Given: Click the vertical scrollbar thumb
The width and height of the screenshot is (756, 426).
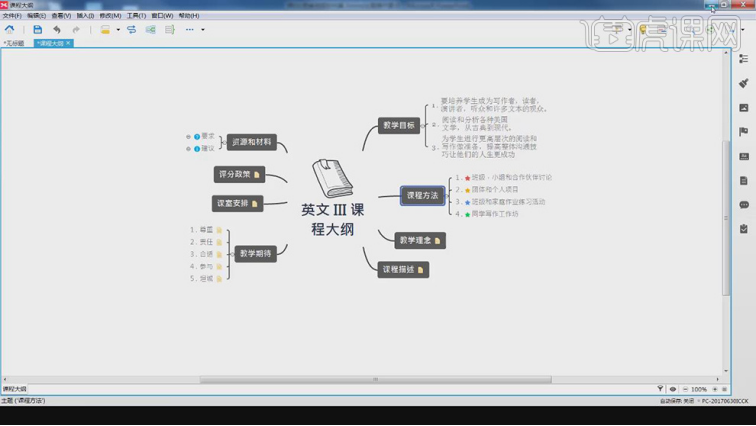Looking at the screenshot, I should (726, 218).
